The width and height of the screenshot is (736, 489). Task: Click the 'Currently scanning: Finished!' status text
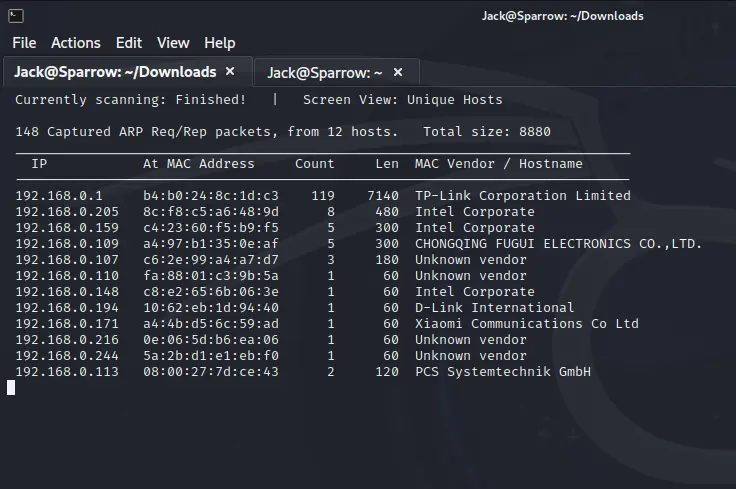point(130,100)
